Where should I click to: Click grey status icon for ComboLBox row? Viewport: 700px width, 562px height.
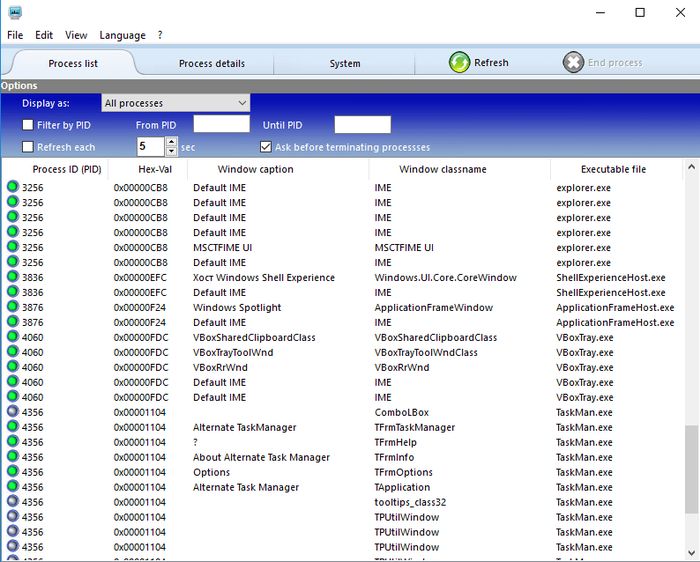pos(12,412)
